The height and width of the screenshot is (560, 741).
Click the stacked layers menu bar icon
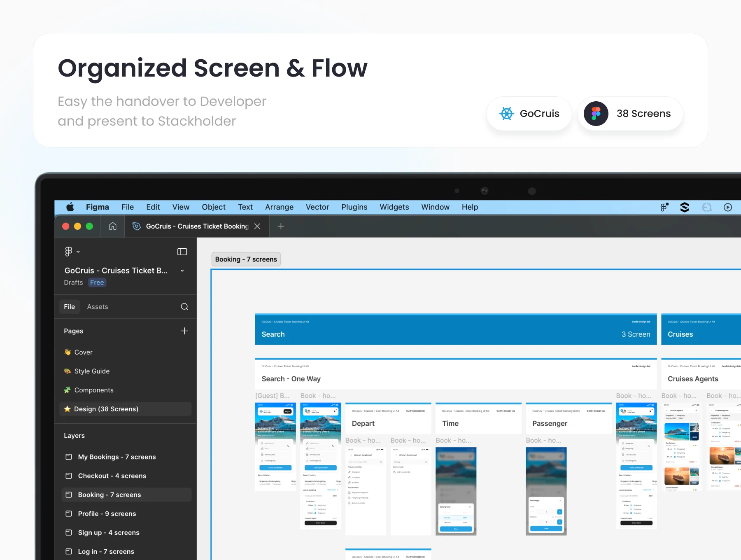coord(685,207)
